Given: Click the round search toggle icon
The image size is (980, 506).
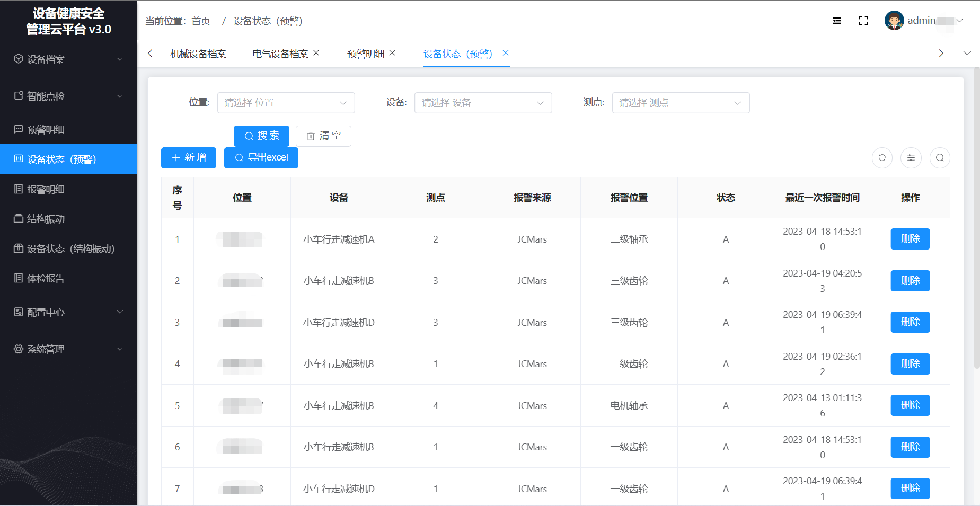Looking at the screenshot, I should click(x=939, y=158).
